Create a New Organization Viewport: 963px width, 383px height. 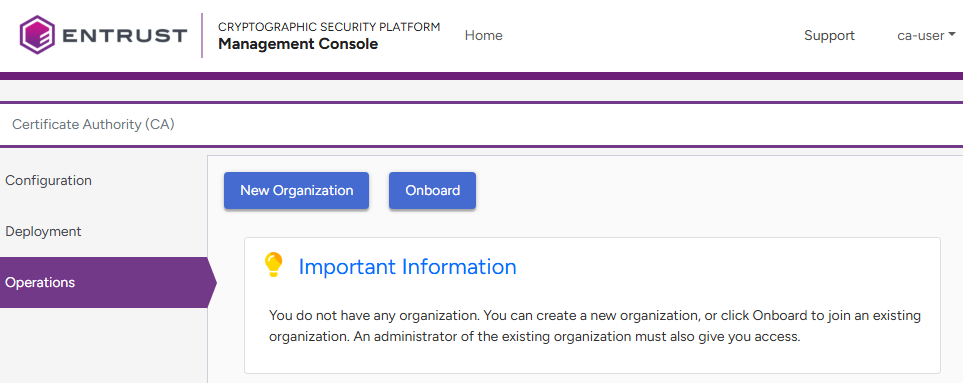click(x=296, y=190)
